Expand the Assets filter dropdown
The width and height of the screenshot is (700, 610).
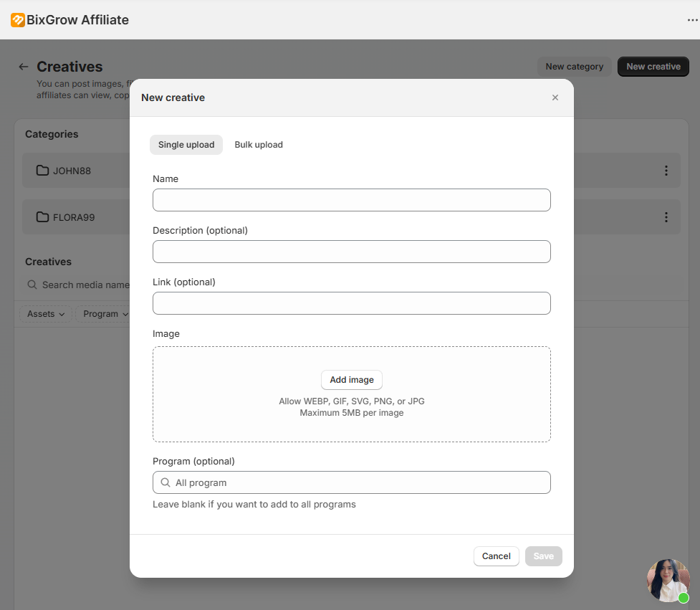[x=46, y=314]
